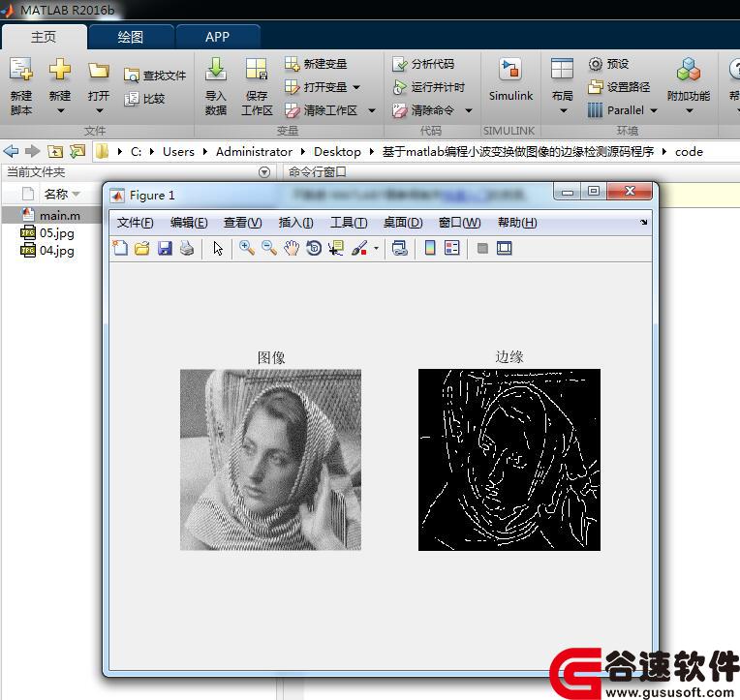The width and height of the screenshot is (740, 700).
Task: Click Print Figure icon
Action: (x=187, y=248)
